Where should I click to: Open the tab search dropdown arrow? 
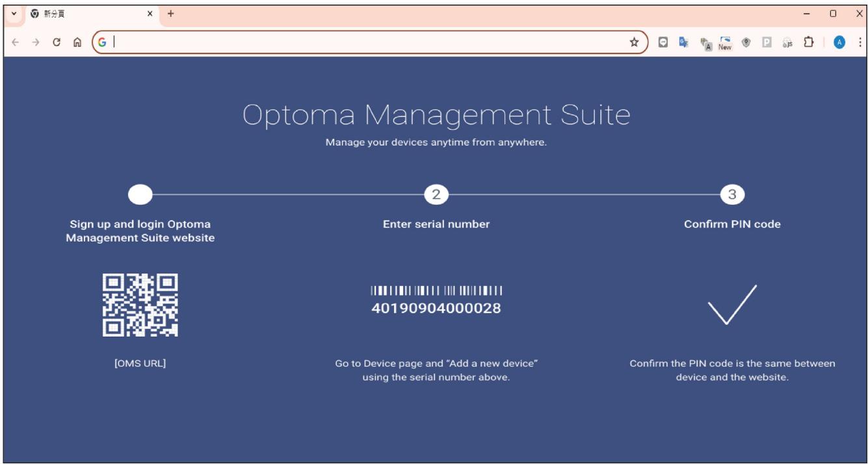coord(14,13)
